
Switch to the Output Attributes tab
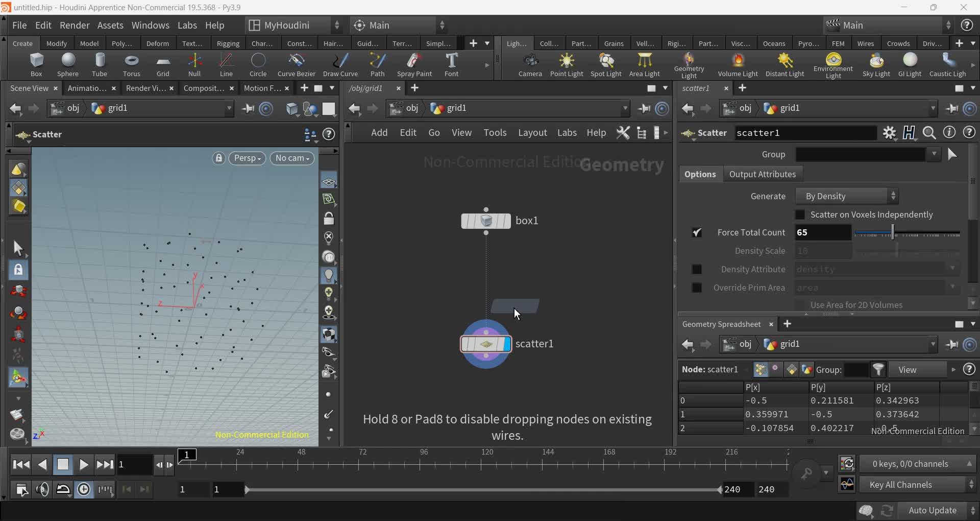coord(763,174)
